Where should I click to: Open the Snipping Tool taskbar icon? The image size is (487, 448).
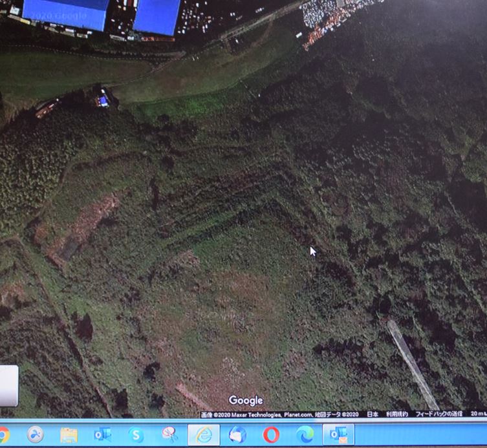(169, 434)
